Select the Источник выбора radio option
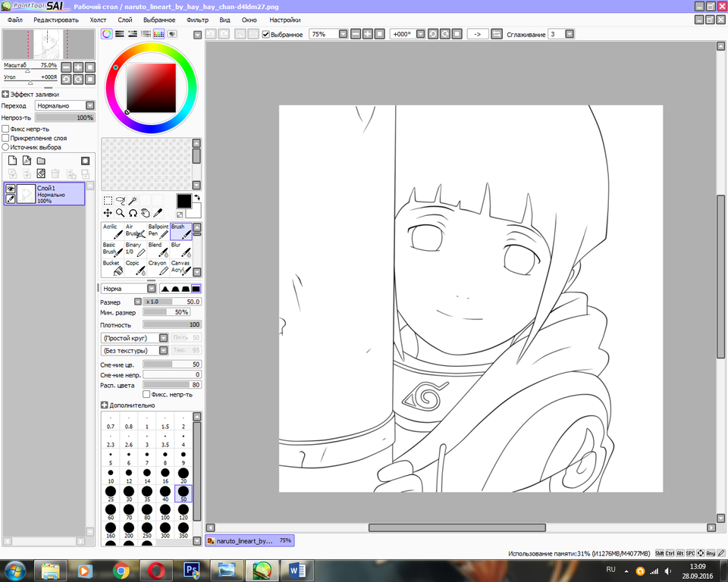The height and width of the screenshot is (582, 728). point(5,147)
